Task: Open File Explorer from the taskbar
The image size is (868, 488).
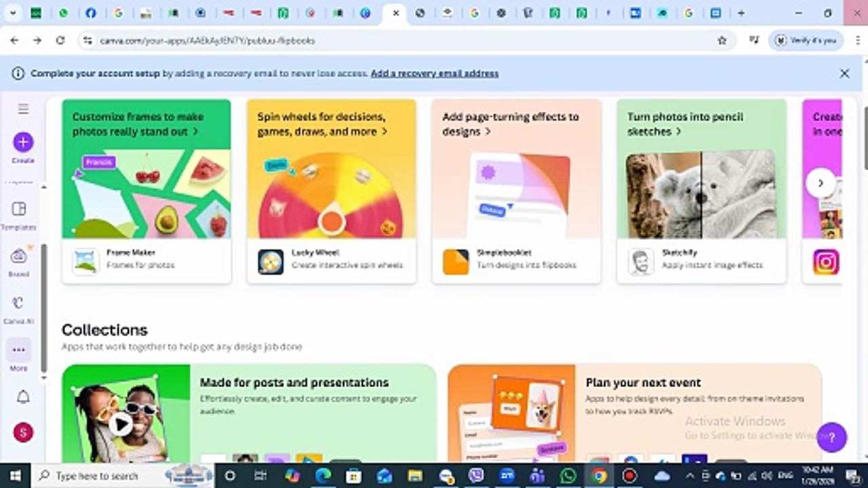Action: tap(415, 476)
